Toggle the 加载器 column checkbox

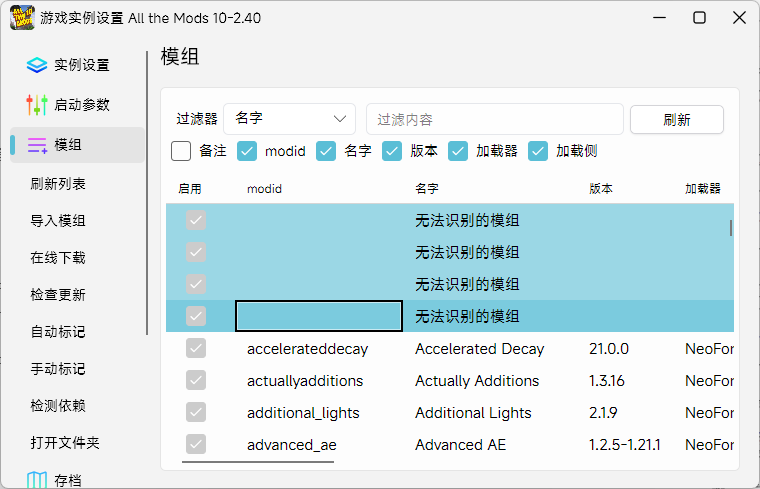(458, 151)
